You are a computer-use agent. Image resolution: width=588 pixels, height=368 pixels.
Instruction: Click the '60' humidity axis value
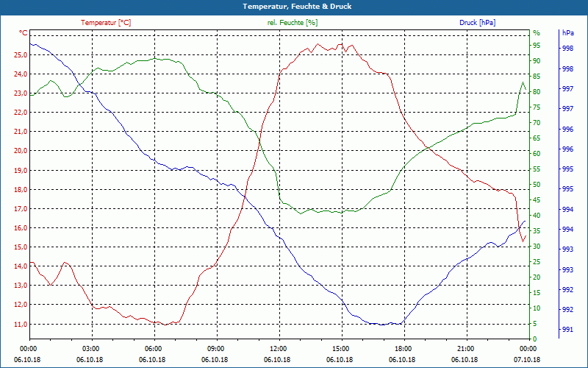tap(537, 153)
